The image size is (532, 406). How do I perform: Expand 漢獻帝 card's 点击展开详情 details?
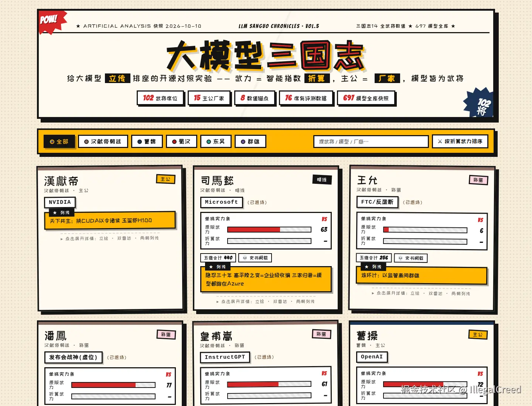point(110,238)
